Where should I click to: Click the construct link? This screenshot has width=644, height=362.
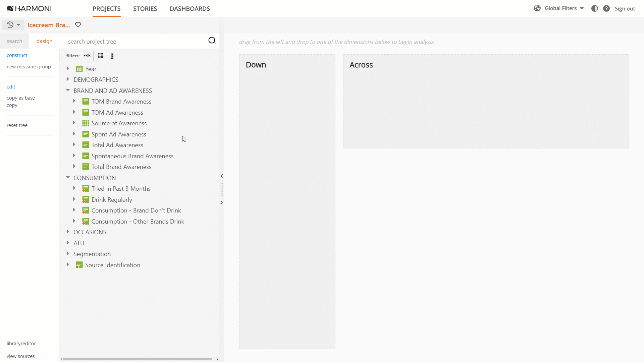[x=17, y=55]
